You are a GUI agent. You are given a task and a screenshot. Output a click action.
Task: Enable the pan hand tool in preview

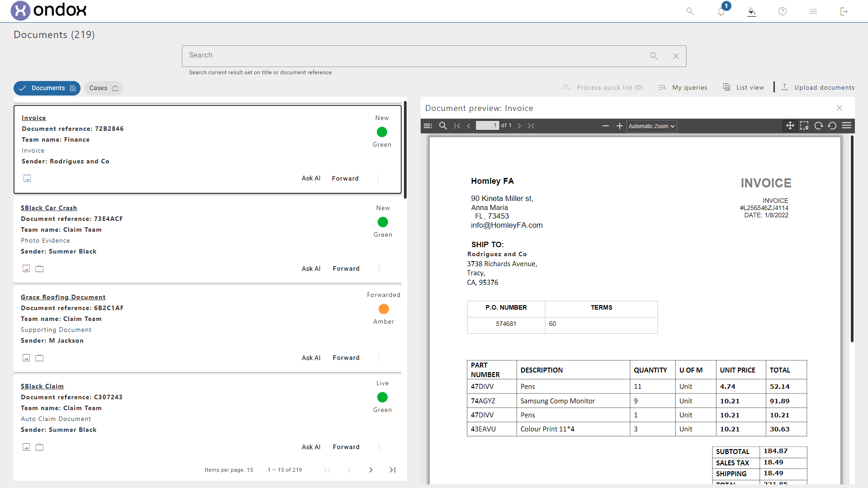(x=790, y=126)
